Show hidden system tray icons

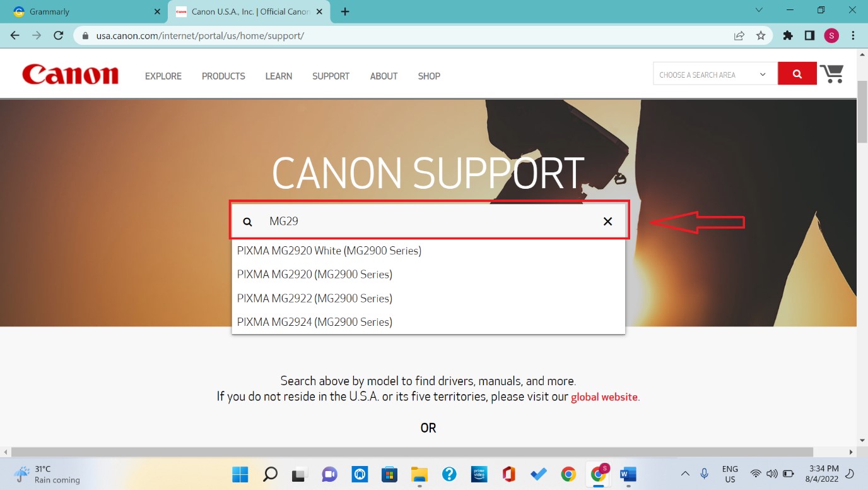point(685,474)
